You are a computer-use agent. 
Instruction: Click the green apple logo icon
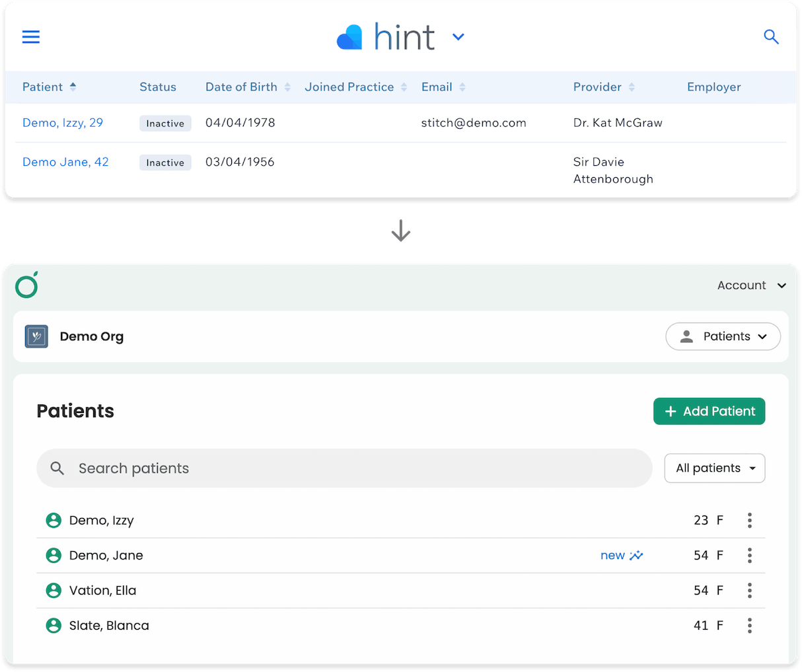[27, 285]
